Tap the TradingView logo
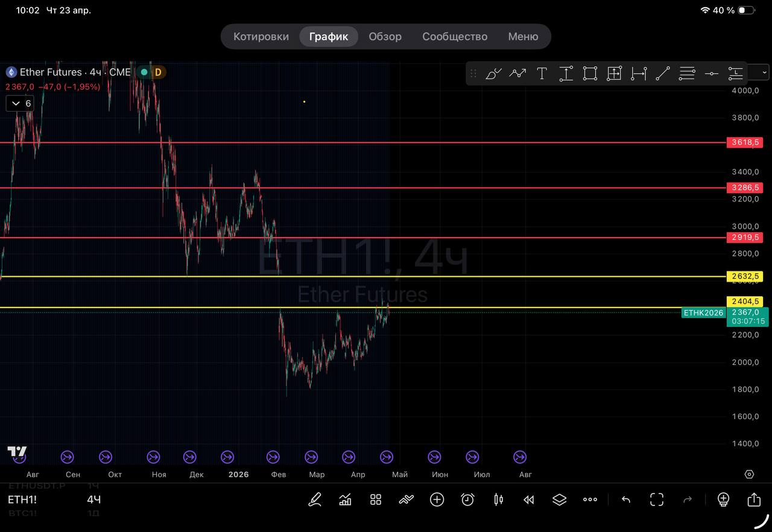Viewport: 772px width, 532px height. click(17, 452)
